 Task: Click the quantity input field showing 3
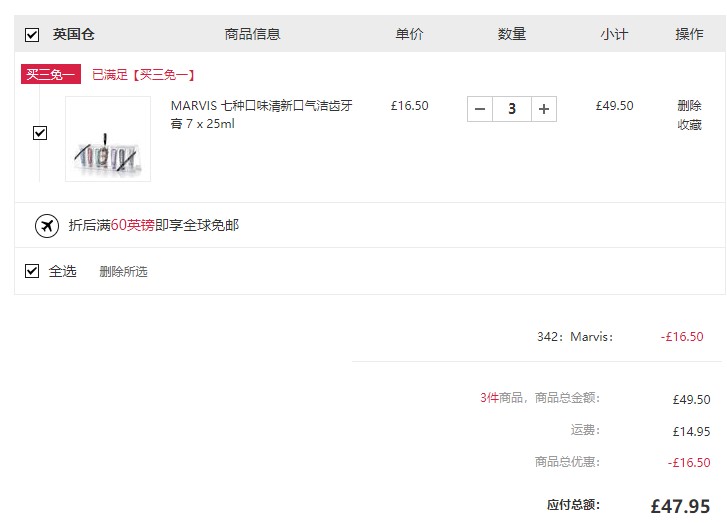tap(512, 109)
